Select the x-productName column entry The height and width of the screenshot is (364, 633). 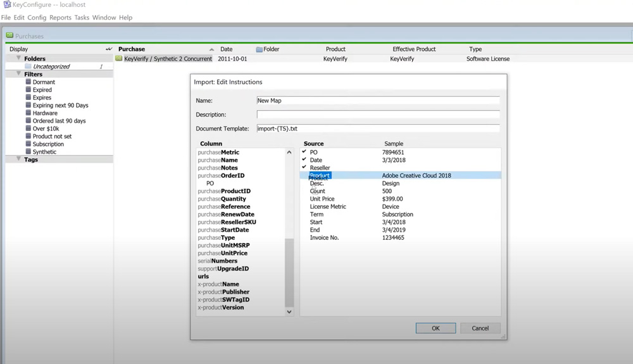coord(218,284)
